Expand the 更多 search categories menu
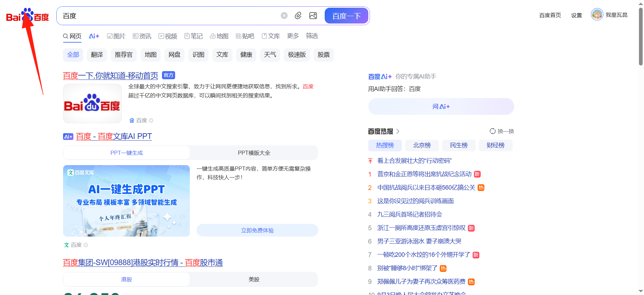 [293, 36]
